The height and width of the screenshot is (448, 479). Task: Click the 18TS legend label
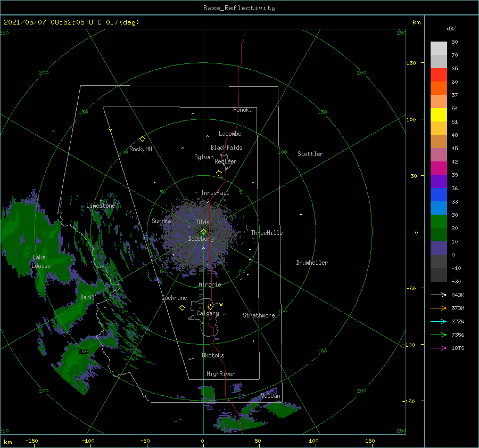[x=458, y=348]
